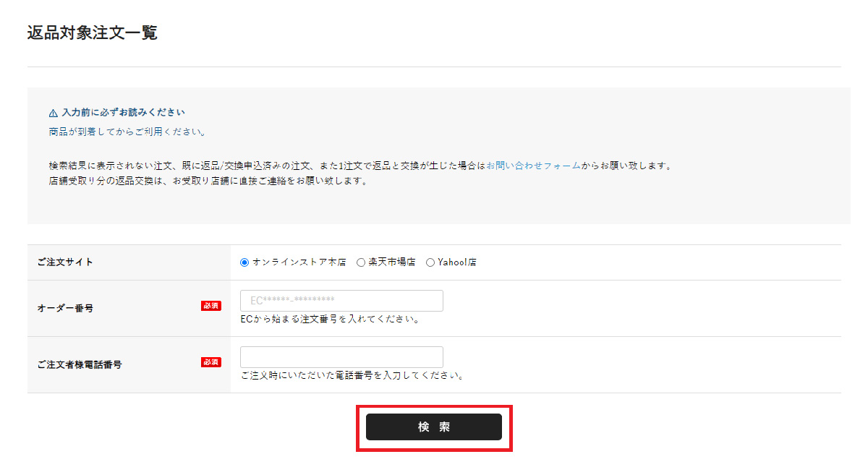Select the オンラインストア本店 radio button

coord(244,262)
